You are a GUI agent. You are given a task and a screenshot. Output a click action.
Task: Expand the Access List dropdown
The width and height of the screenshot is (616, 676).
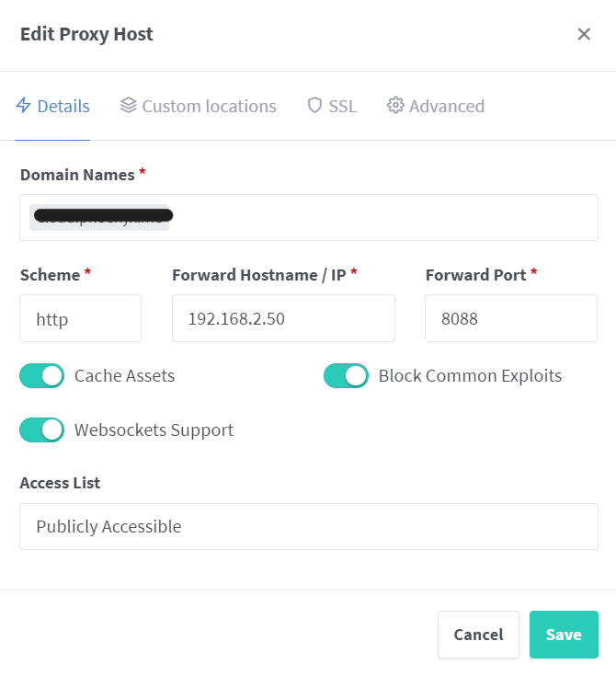309,526
